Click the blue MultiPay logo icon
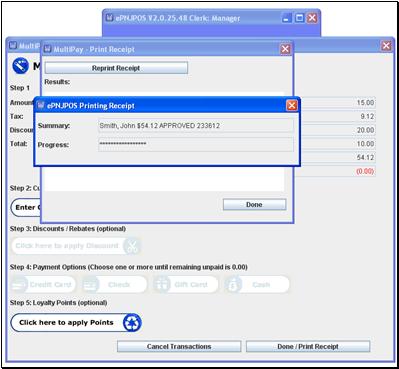The width and height of the screenshot is (399, 369). point(21,66)
